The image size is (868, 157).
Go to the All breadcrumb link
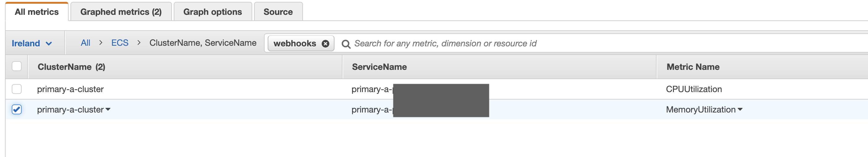pos(85,43)
